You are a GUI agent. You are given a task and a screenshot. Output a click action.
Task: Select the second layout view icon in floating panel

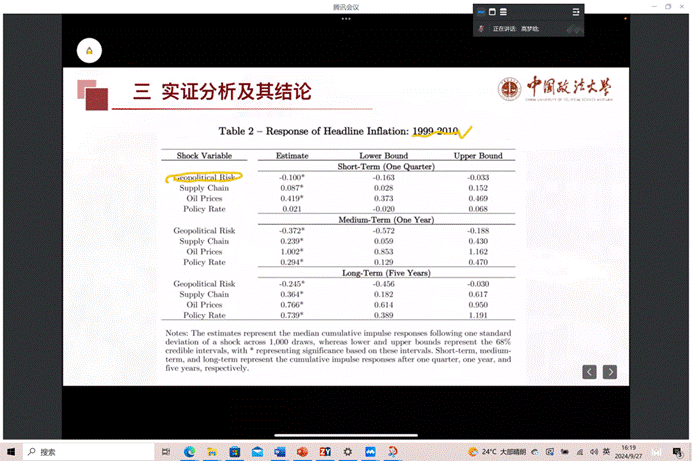click(x=492, y=11)
